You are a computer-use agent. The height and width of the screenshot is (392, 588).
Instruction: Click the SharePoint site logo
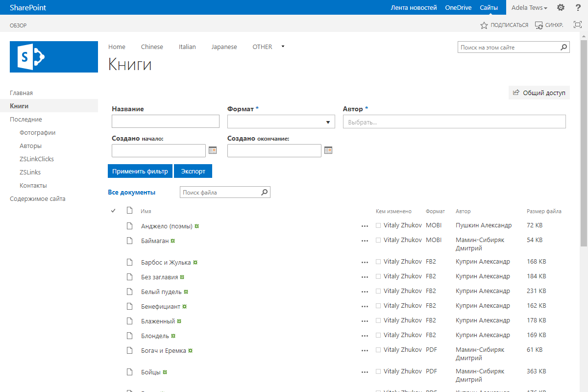(x=54, y=57)
